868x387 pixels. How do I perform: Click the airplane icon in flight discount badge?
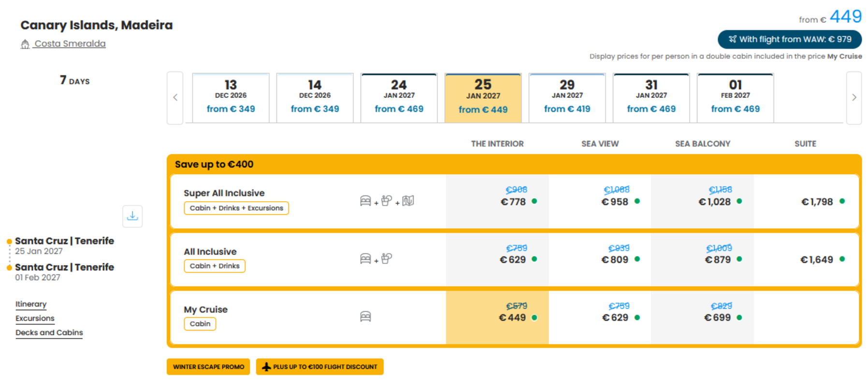[x=266, y=367]
